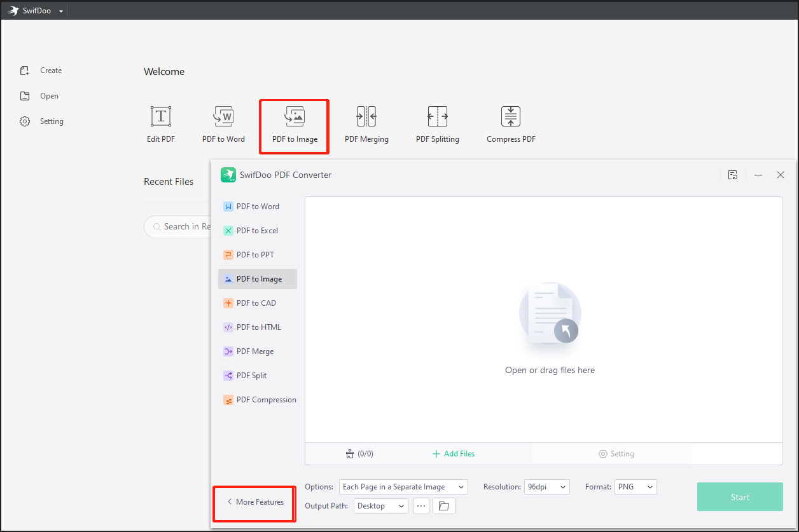Select PDF to Excel converter
799x532 pixels.
point(258,231)
